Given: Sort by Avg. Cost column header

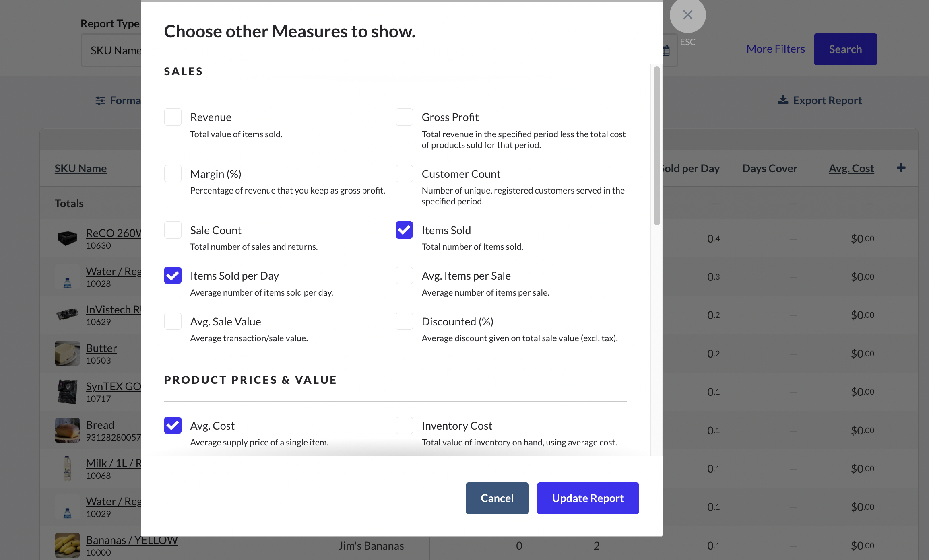Looking at the screenshot, I should point(851,168).
